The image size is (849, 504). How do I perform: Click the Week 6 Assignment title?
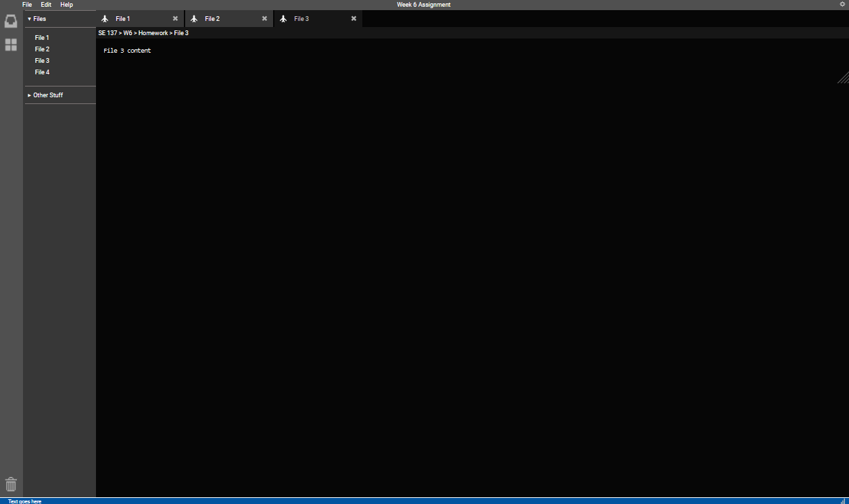[x=424, y=5]
